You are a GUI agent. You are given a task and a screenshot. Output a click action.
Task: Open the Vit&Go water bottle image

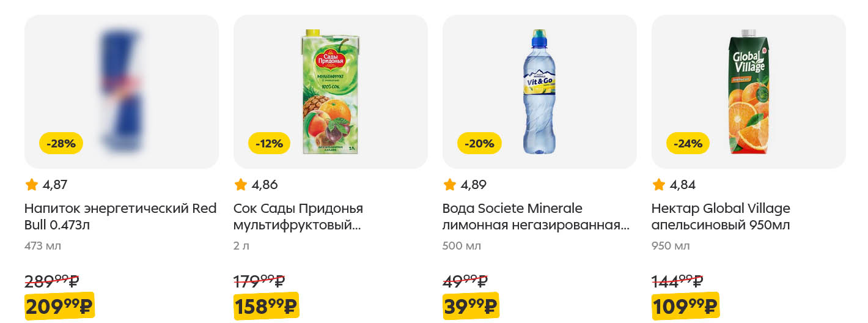coord(540,92)
